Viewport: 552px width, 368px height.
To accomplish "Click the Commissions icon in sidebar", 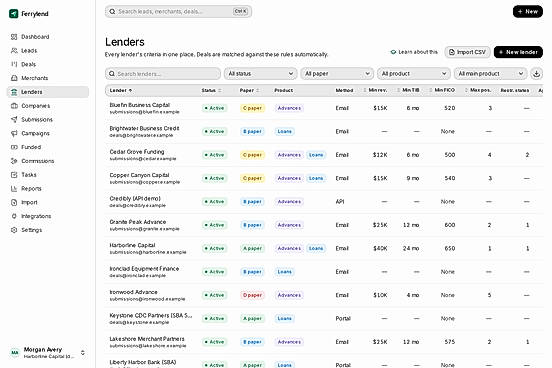I will (14, 161).
